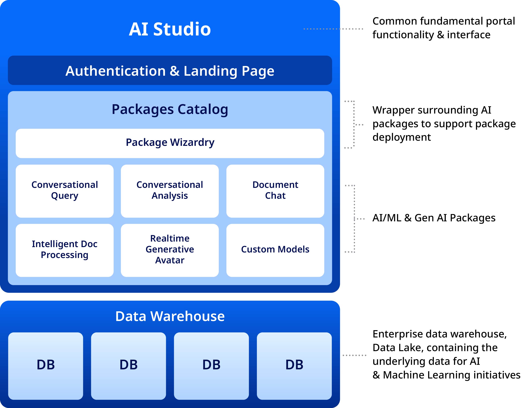Click the Custom Models box
The image size is (532, 408).
click(275, 250)
